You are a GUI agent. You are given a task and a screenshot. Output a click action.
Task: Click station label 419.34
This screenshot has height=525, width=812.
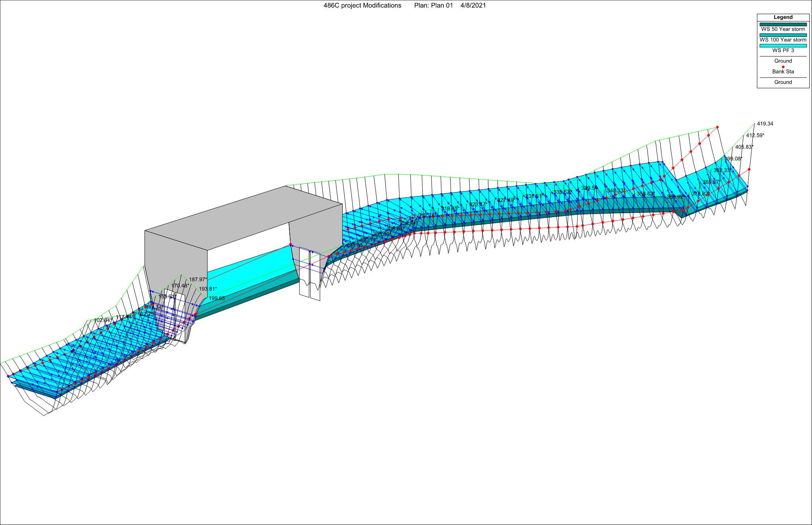click(765, 124)
